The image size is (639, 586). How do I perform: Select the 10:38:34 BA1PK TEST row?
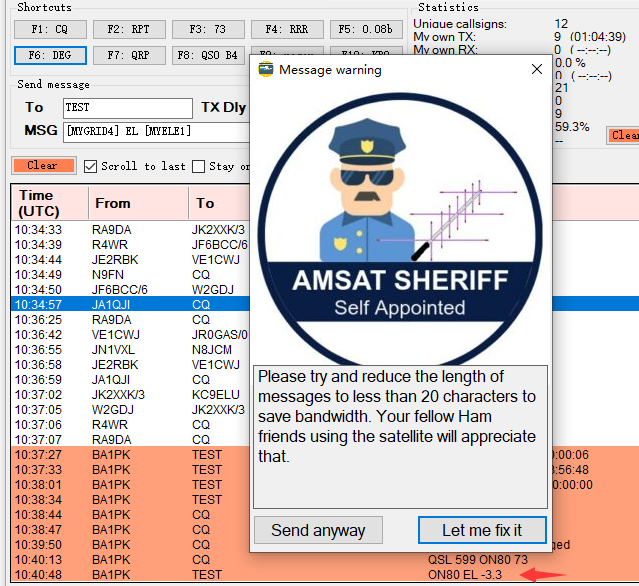[130, 500]
